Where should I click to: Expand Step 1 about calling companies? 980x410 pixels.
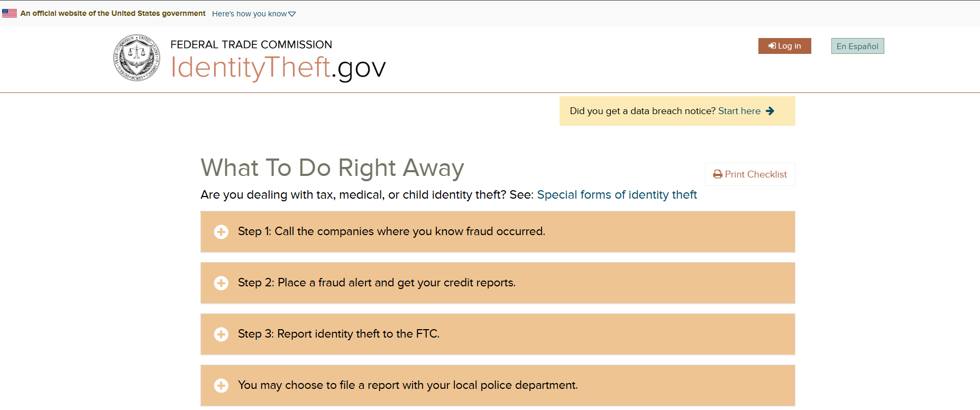click(391, 231)
